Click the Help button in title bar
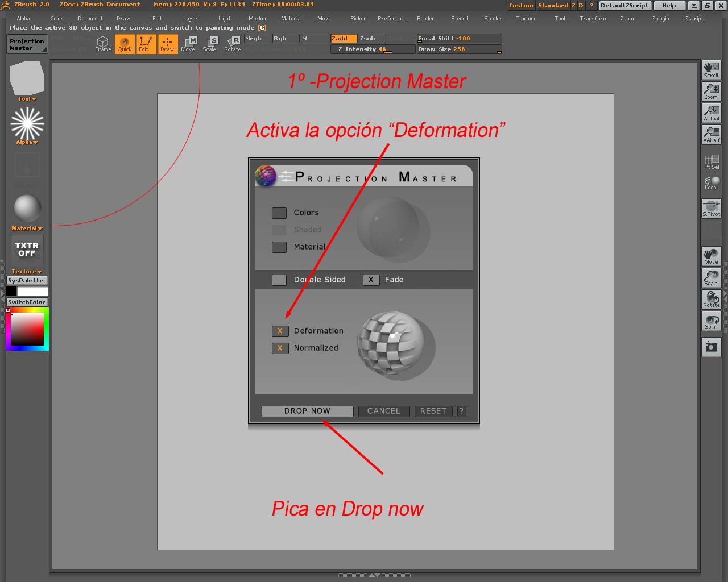The height and width of the screenshot is (582, 728). pos(669,6)
